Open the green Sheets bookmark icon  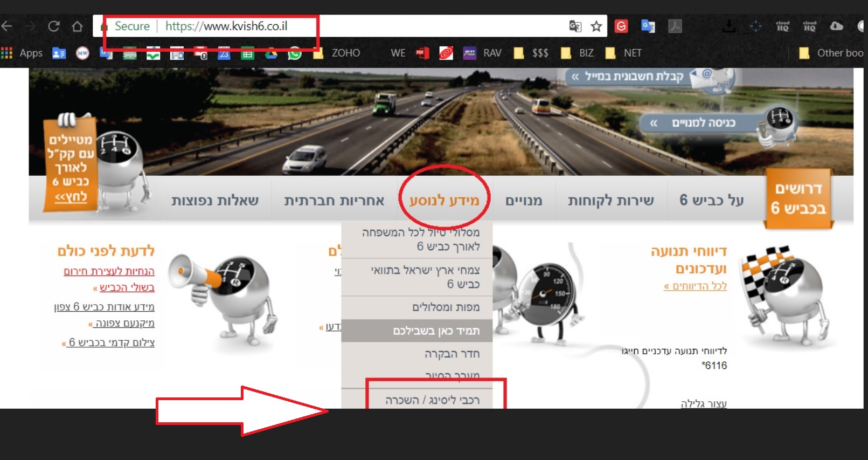[x=247, y=53]
